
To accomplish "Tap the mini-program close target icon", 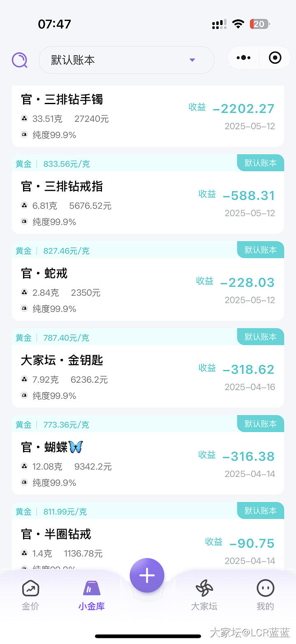I will point(275,58).
